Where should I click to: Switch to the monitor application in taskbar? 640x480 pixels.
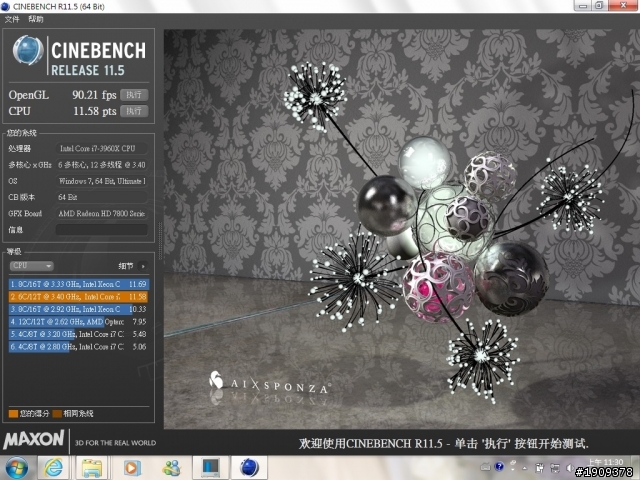[210, 468]
